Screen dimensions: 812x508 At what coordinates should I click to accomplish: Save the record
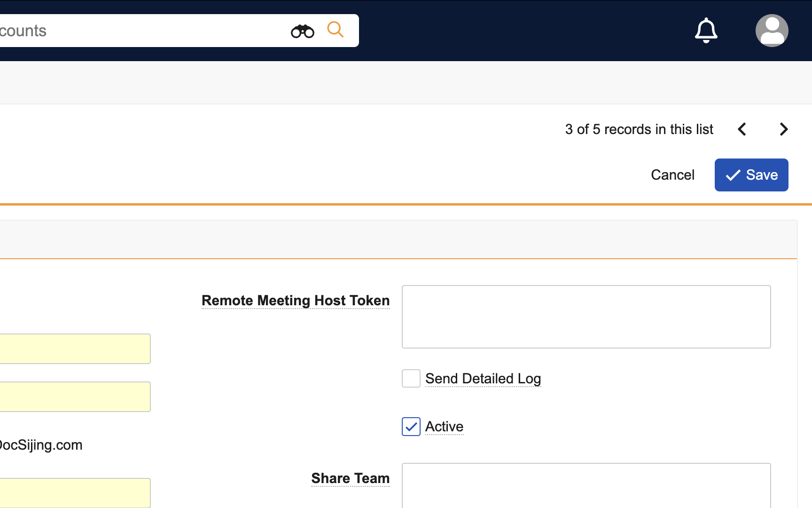751,175
